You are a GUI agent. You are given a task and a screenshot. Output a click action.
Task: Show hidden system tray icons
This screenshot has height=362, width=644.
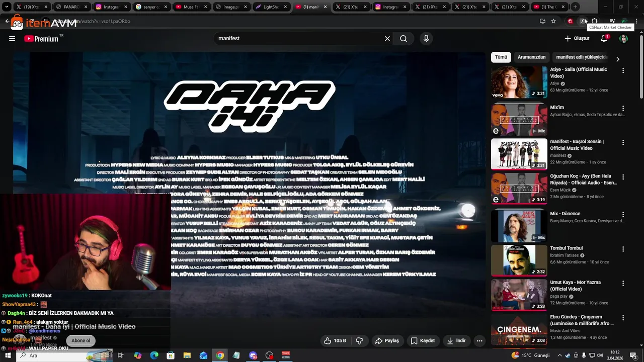(559, 355)
